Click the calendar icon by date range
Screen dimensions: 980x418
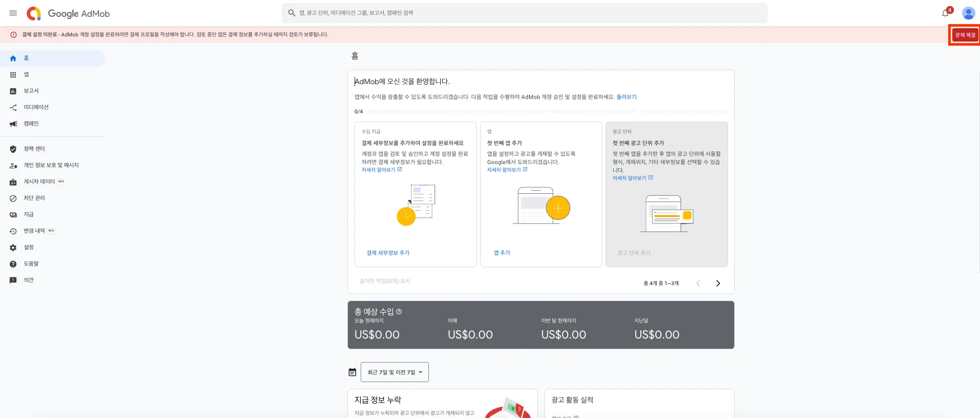(x=352, y=372)
